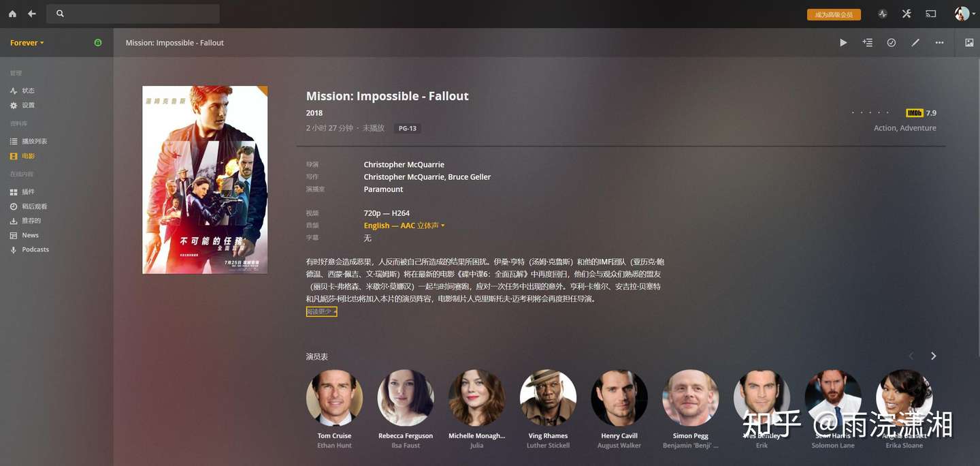Click the cast to device icon
The image size is (980, 466).
[930, 14]
